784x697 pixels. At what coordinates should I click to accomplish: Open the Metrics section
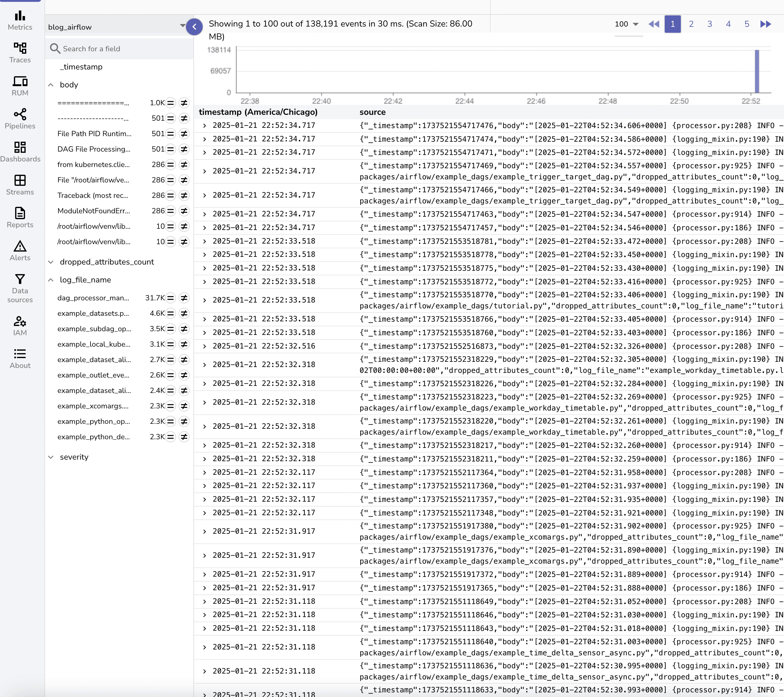pos(20,20)
